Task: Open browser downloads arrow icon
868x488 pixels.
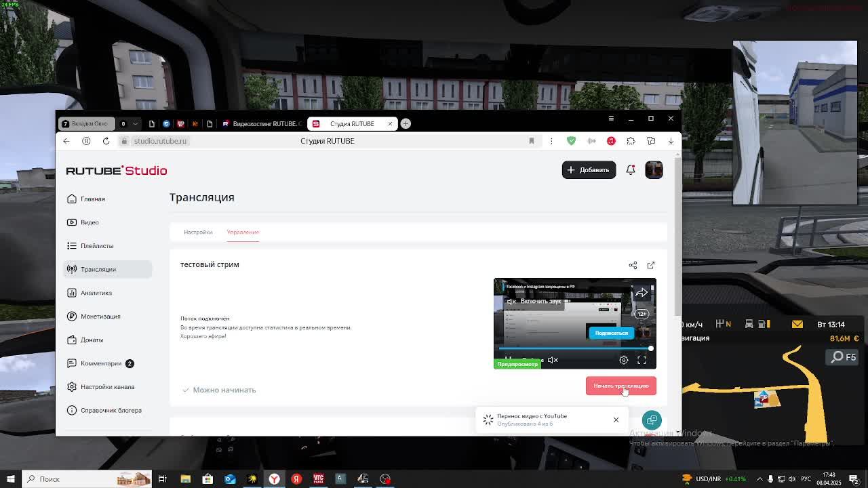Action: click(671, 141)
